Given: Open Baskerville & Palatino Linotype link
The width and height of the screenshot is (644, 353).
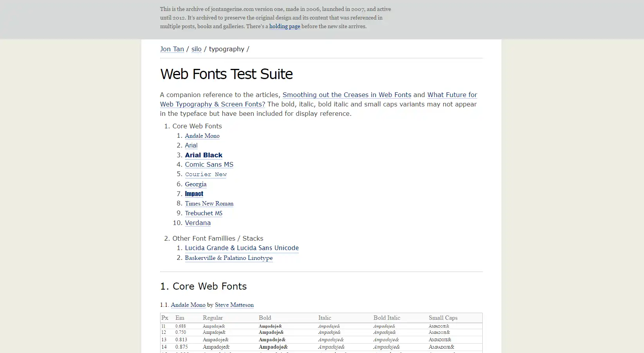Looking at the screenshot, I should click(229, 258).
